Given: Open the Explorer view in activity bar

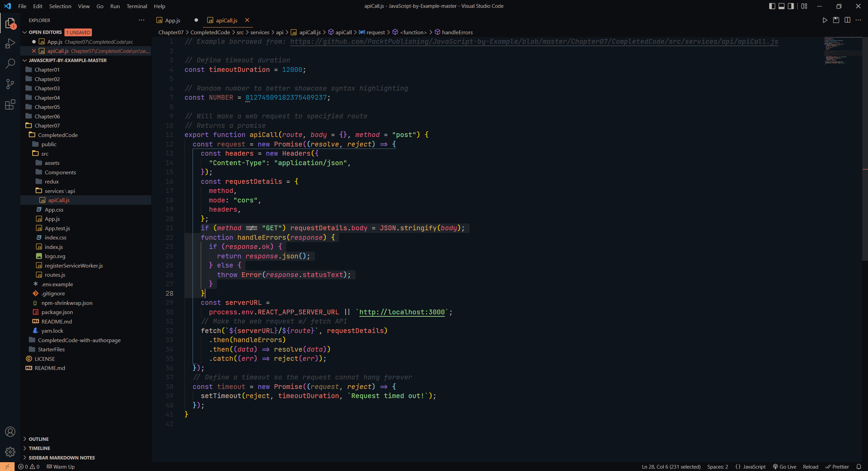Looking at the screenshot, I should [x=10, y=23].
